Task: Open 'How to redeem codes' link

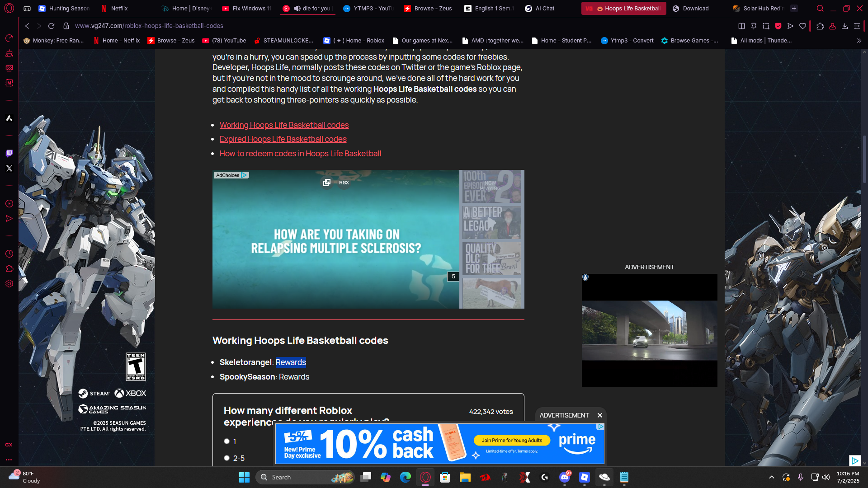Action: 300,154
